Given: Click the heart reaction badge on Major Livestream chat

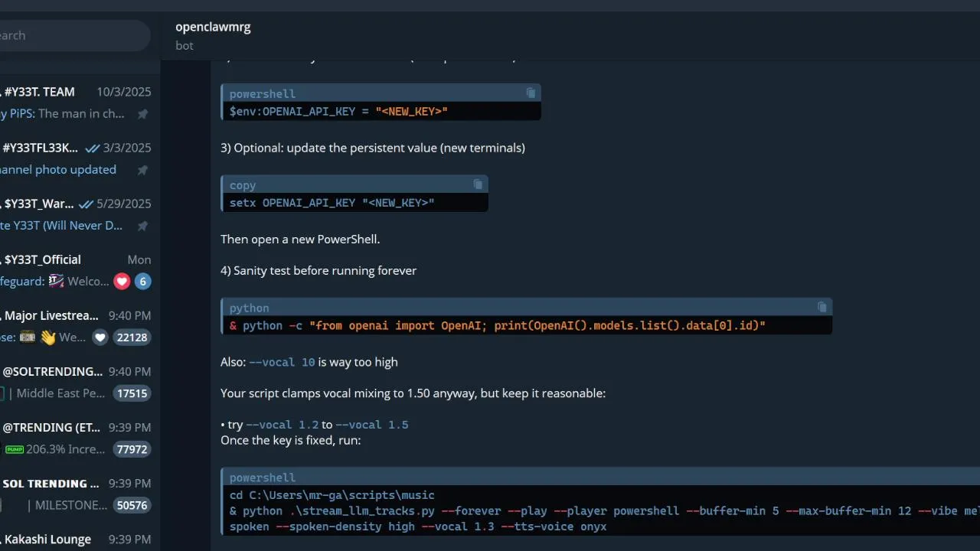Looking at the screenshot, I should point(100,337).
